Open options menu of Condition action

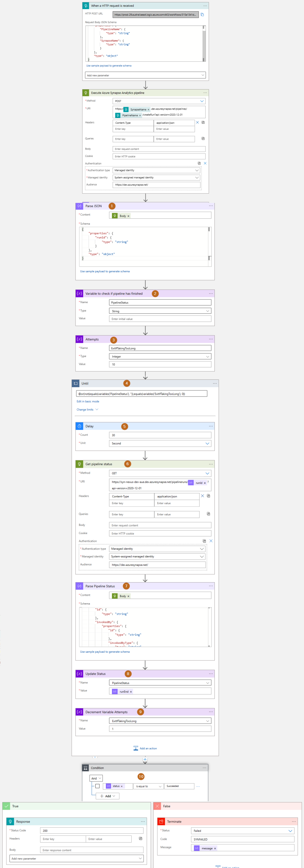tap(204, 768)
